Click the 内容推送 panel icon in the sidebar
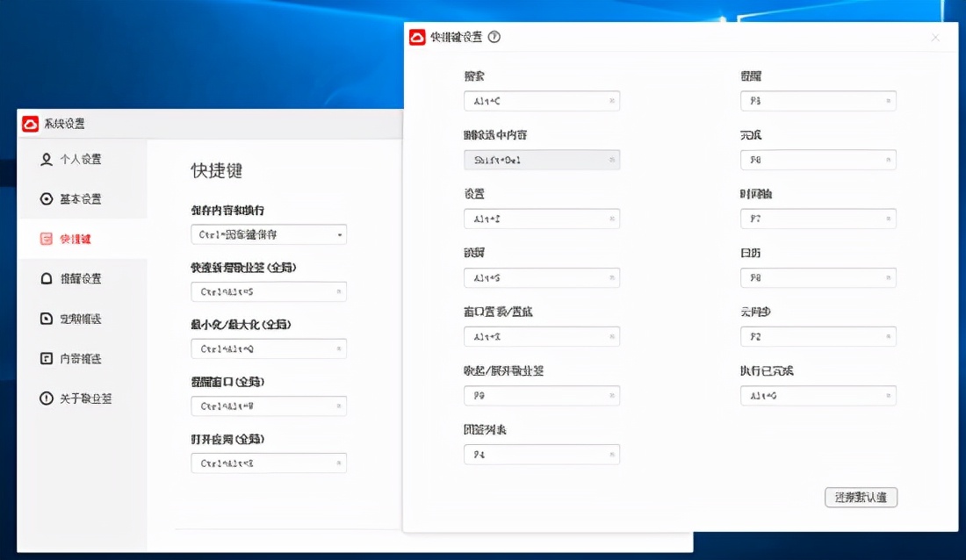Viewport: 966px width, 560px height. 48,358
